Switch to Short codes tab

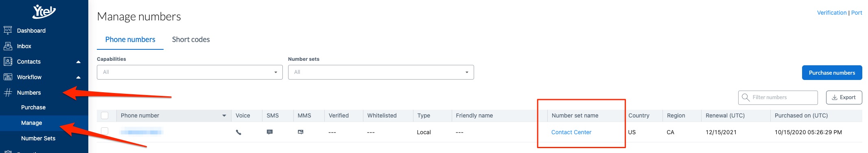tap(191, 40)
